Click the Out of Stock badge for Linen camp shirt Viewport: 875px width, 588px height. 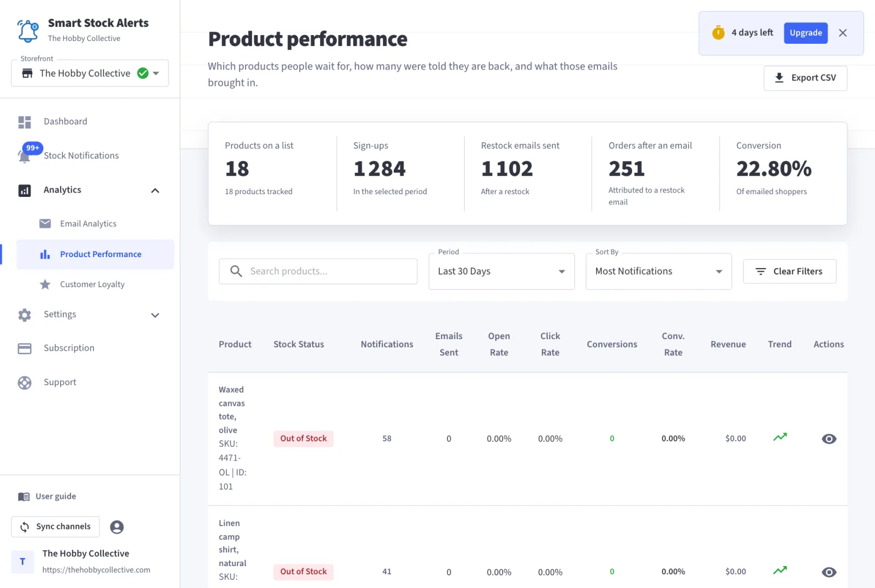tap(304, 572)
